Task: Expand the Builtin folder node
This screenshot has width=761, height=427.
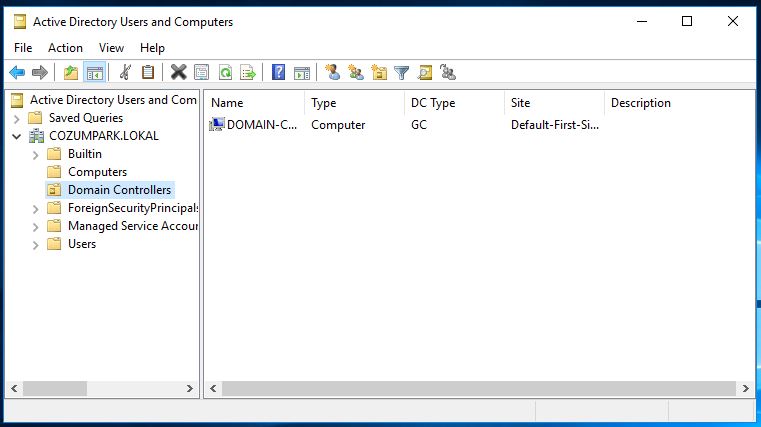Action: point(35,154)
